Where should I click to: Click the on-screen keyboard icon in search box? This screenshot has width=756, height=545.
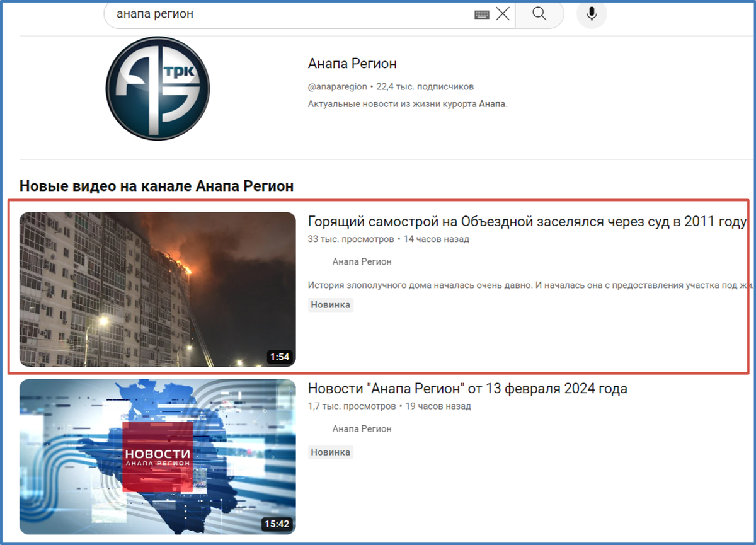482,14
